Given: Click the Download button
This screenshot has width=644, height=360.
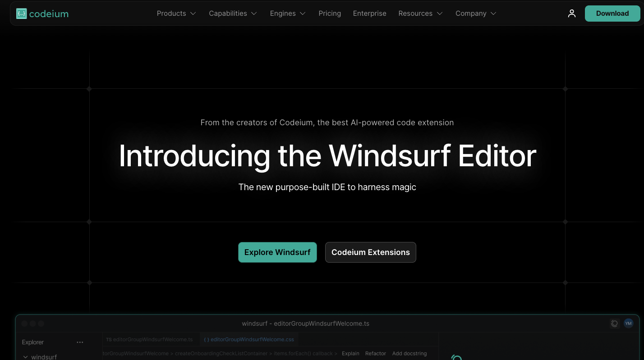Looking at the screenshot, I should pos(612,14).
